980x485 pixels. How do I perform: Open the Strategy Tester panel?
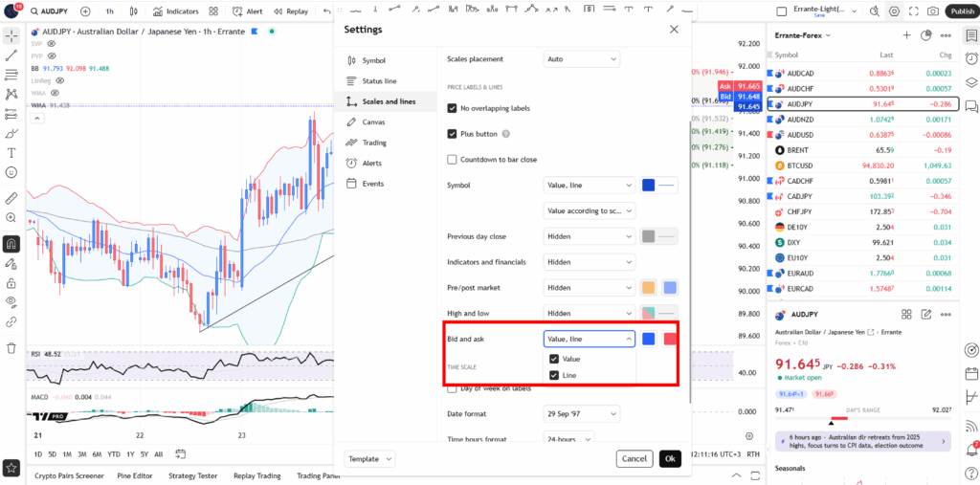(x=193, y=475)
